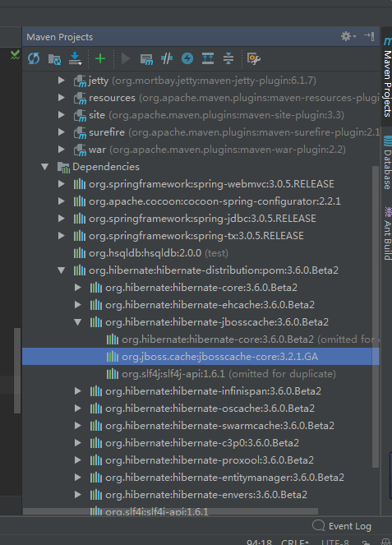Expand hibernate-envers dependency arrow

click(78, 495)
